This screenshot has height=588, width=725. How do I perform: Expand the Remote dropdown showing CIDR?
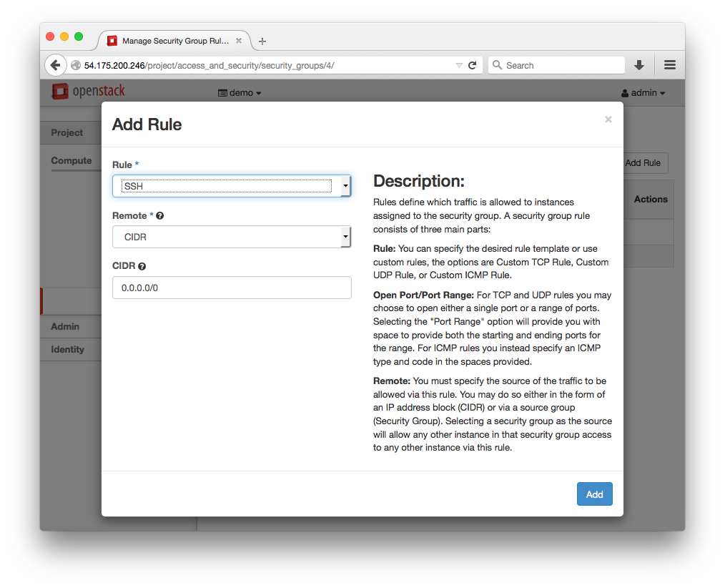232,237
